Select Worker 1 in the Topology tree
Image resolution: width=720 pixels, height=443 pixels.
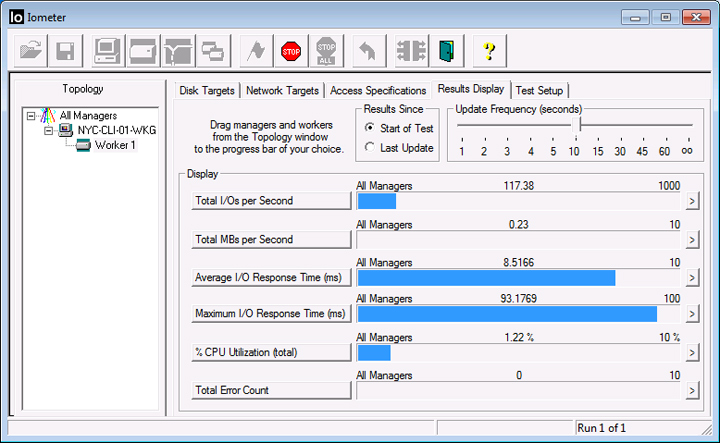114,145
